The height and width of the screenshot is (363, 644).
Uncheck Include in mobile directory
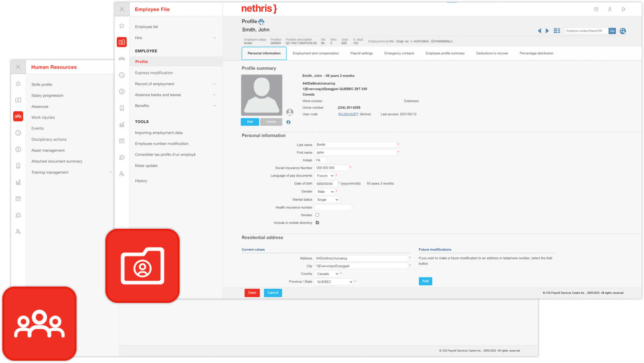click(317, 223)
